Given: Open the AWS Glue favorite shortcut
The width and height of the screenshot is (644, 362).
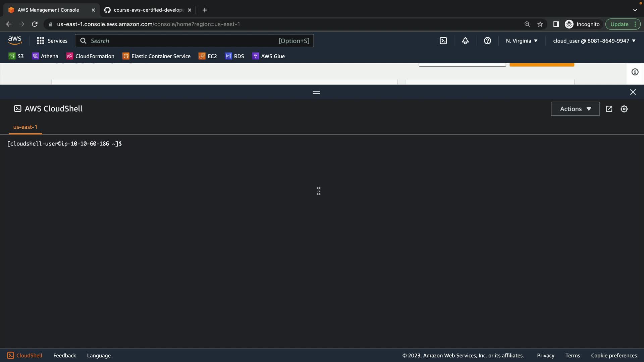Looking at the screenshot, I should tap(268, 56).
